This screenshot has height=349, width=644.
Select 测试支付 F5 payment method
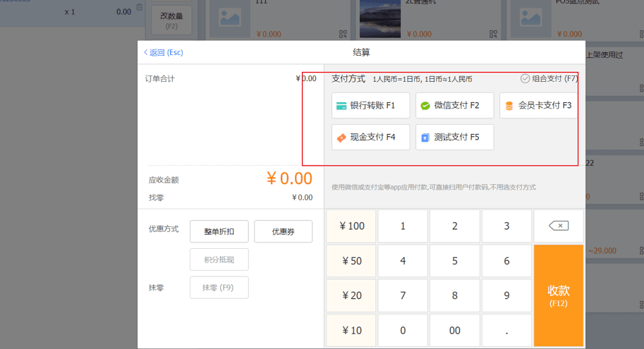[x=454, y=137]
